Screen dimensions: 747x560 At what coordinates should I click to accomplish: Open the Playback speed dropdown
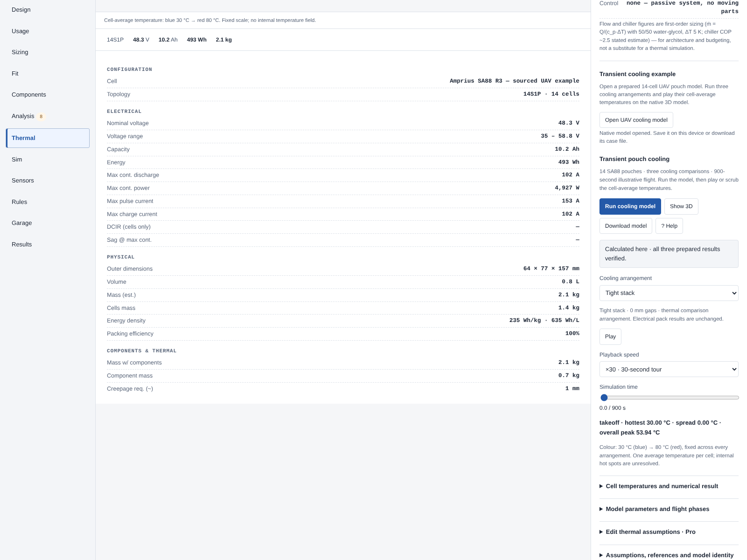tap(669, 369)
